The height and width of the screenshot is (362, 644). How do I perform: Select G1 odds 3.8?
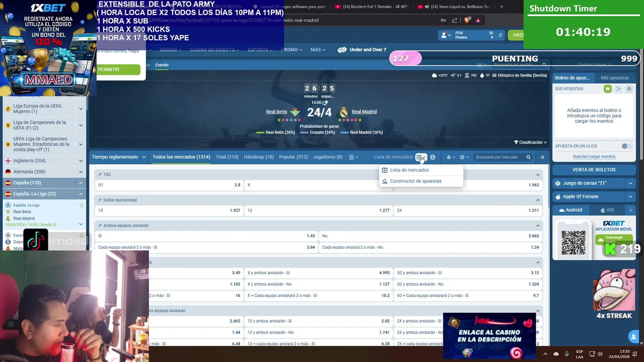169,185
